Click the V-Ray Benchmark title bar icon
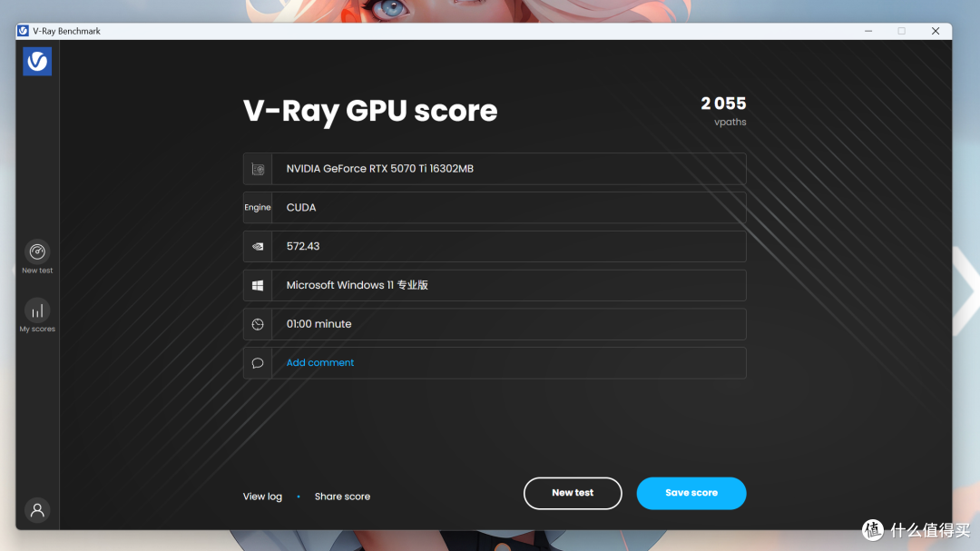Image resolution: width=980 pixels, height=551 pixels. pos(23,31)
